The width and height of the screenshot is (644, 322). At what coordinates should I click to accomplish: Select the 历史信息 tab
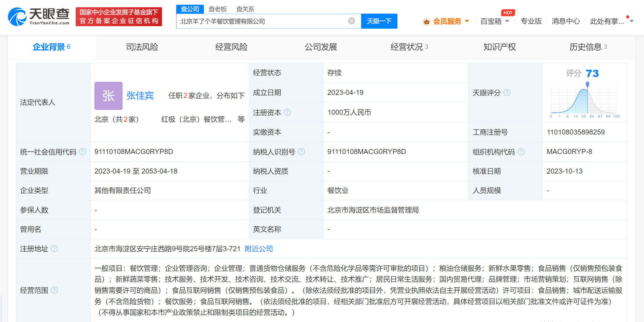pyautogui.click(x=588, y=47)
